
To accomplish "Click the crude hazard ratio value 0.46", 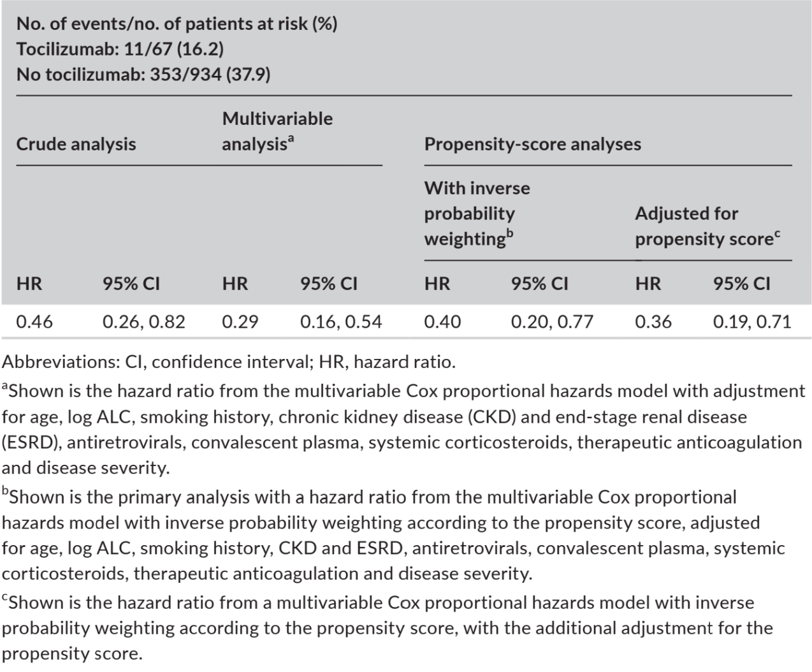I will (34, 322).
